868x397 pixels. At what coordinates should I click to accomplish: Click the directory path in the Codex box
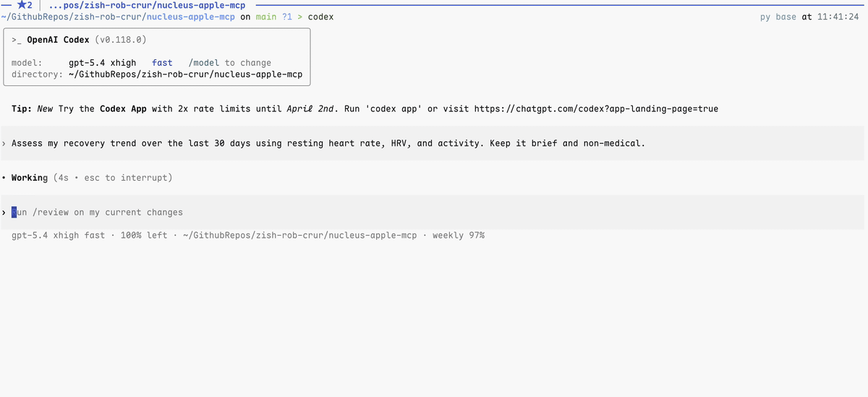tap(186, 74)
